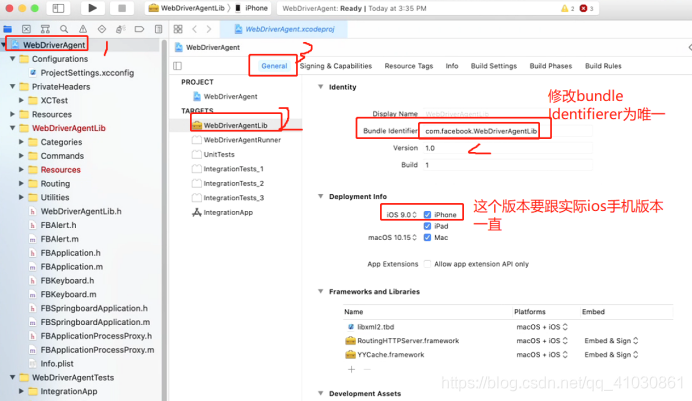This screenshot has height=401, width=692.
Task: Change RoutingHTTPServer.framework embed option
Action: 611,341
